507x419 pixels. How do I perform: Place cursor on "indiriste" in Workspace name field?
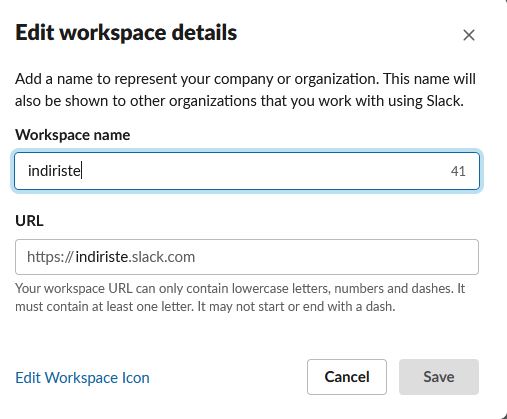pyautogui.click(x=54, y=171)
